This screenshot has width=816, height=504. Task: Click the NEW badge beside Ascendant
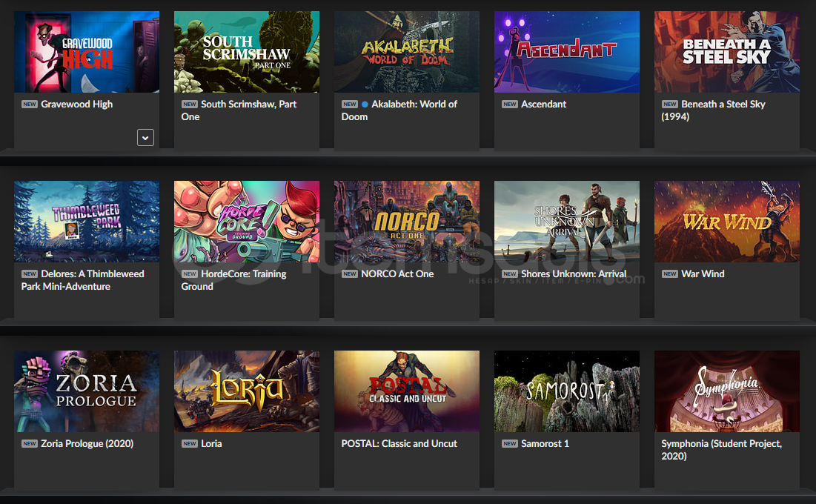coord(509,104)
